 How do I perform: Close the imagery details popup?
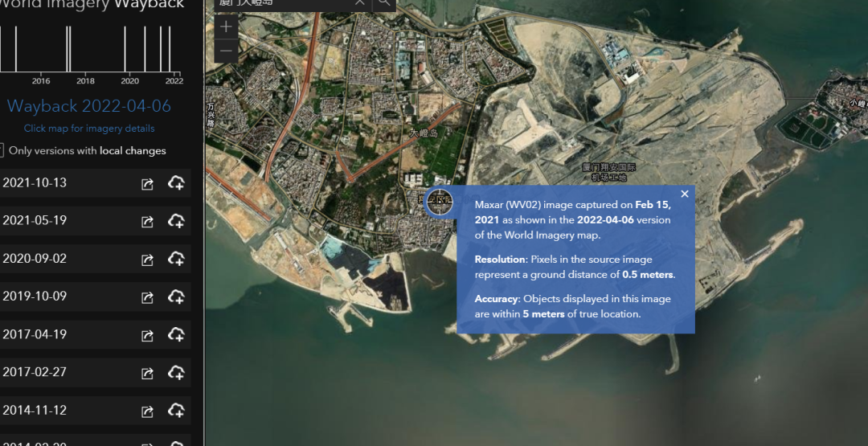tap(685, 194)
